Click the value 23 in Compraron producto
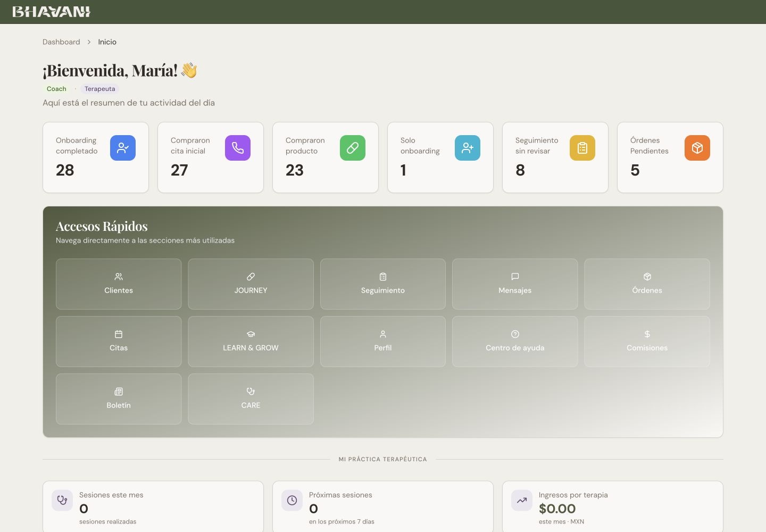766x532 pixels. (x=295, y=170)
